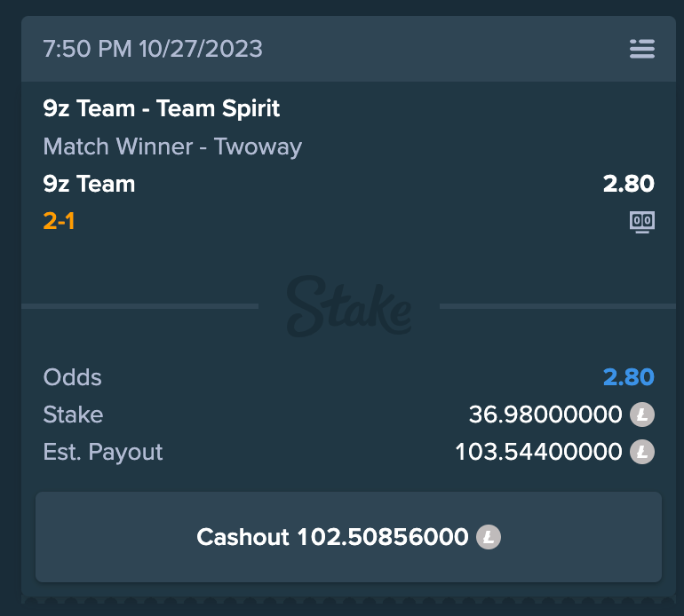Click the divider line left of Stake logo

[x=139, y=306]
